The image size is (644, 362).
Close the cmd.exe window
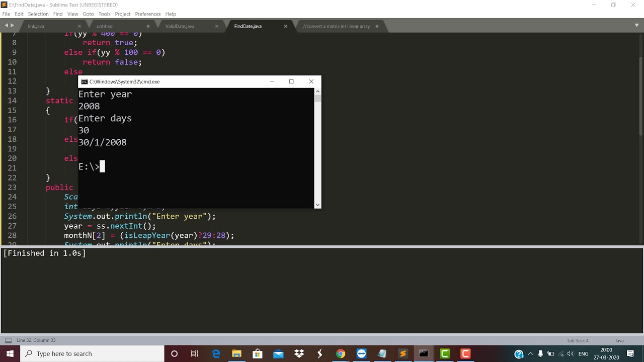[x=311, y=81]
